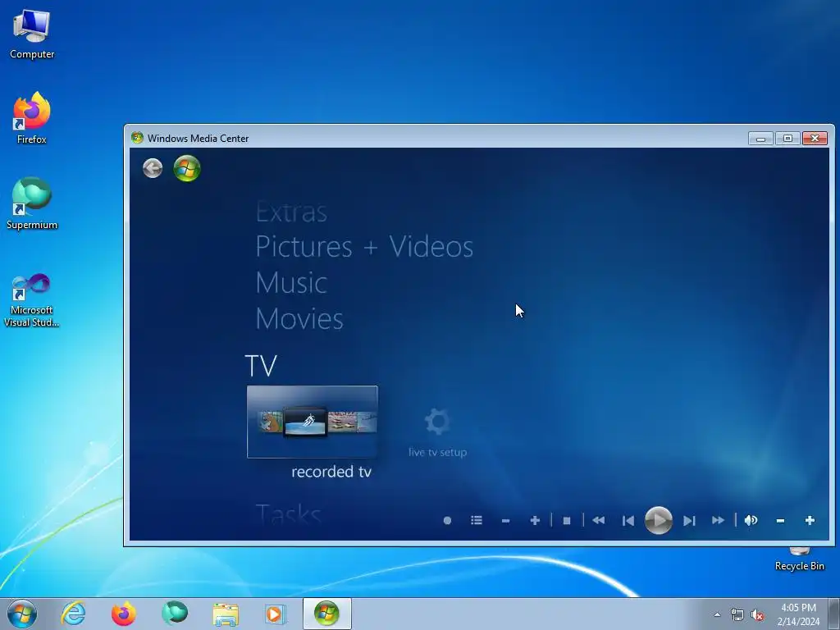The height and width of the screenshot is (630, 840).
Task: Maximize the Windows Media Center window
Action: pyautogui.click(x=787, y=138)
